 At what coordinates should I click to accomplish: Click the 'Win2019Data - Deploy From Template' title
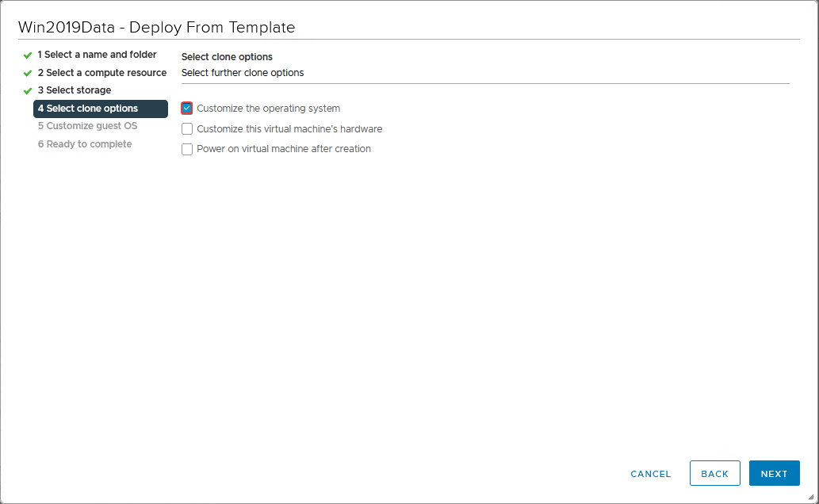[x=156, y=28]
